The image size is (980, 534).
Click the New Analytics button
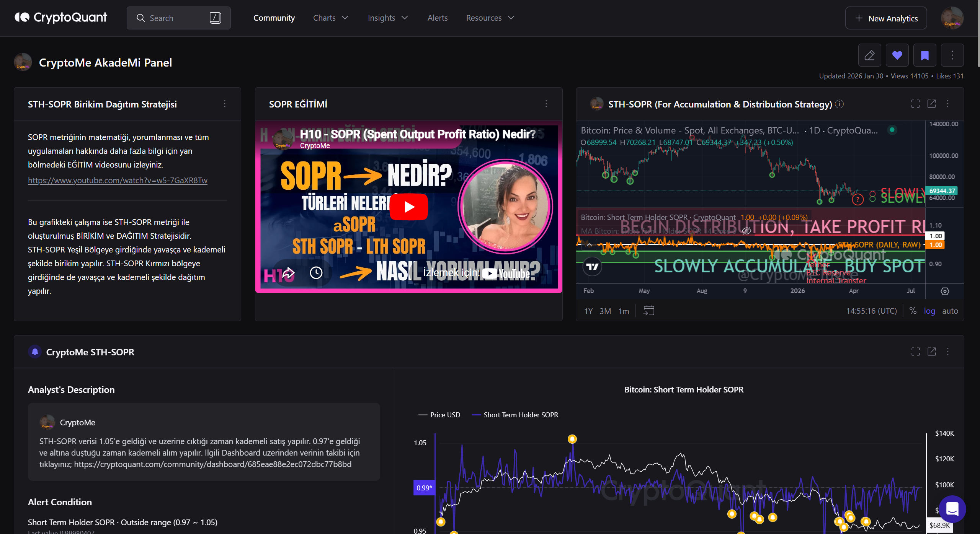pyautogui.click(x=885, y=18)
